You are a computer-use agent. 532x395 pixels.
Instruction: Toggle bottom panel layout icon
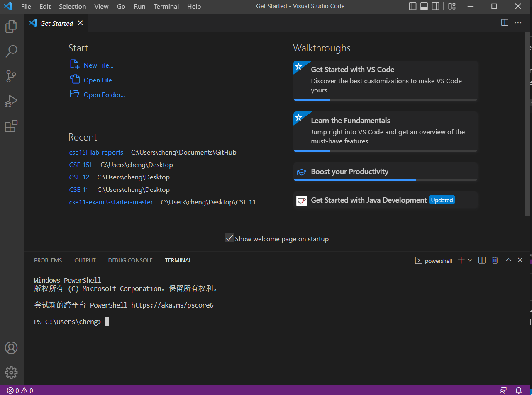tap(424, 6)
